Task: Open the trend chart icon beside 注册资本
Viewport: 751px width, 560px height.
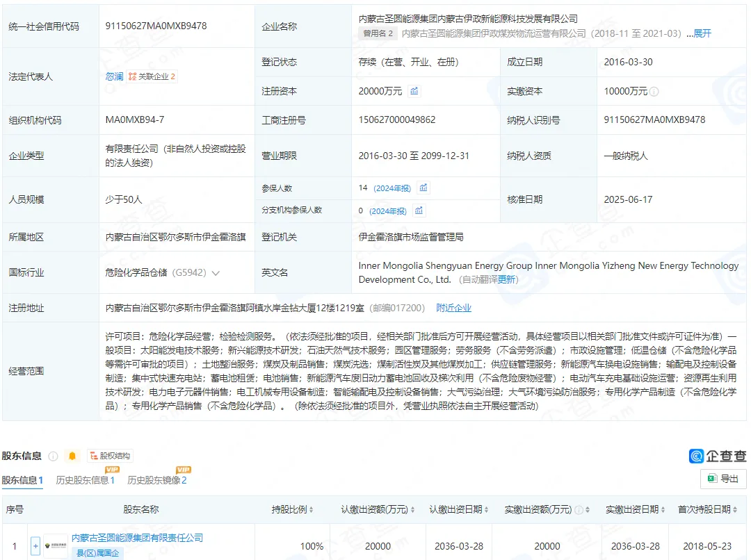Action: click(415, 91)
